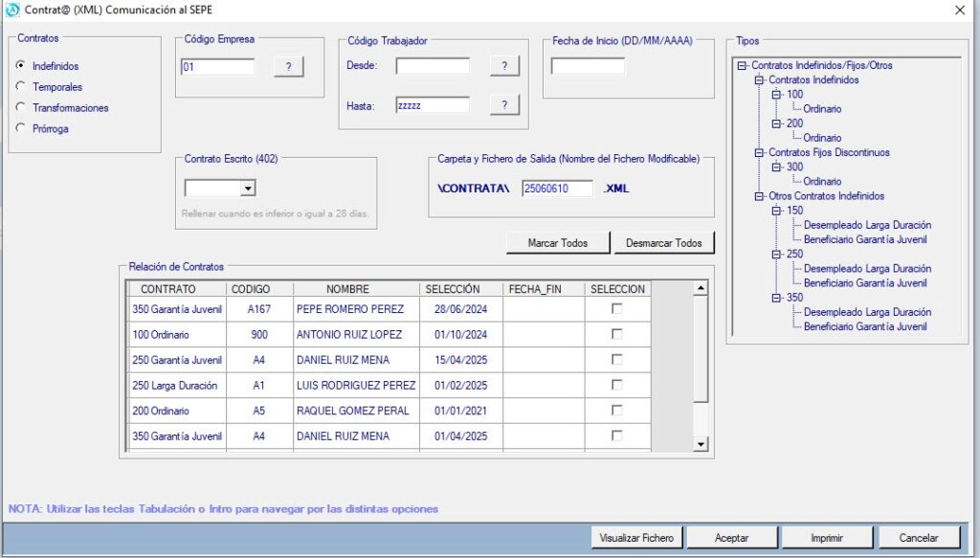Open the Hasta worker code lookup button
Screen dimensions: 980x558
click(504, 105)
